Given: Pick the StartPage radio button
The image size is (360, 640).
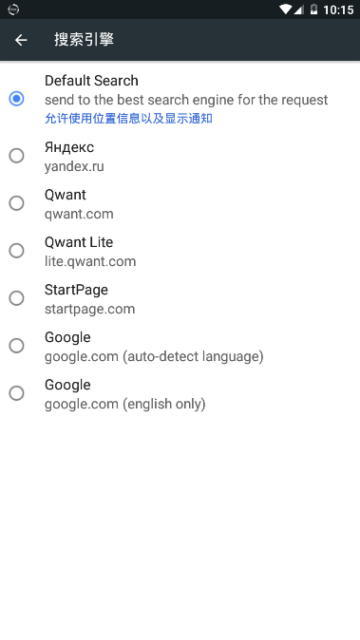Looking at the screenshot, I should pos(17,298).
